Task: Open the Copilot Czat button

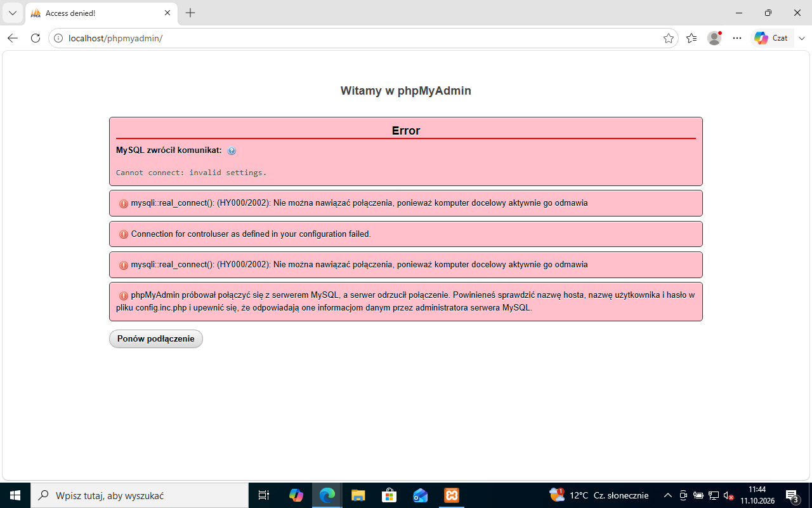Action: click(771, 38)
